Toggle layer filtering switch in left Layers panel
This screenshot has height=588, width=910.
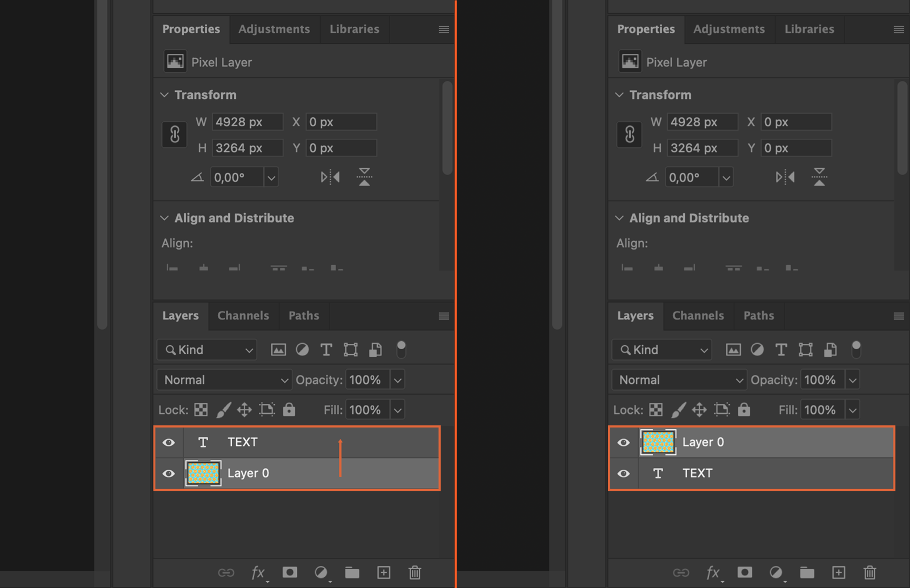(x=401, y=349)
